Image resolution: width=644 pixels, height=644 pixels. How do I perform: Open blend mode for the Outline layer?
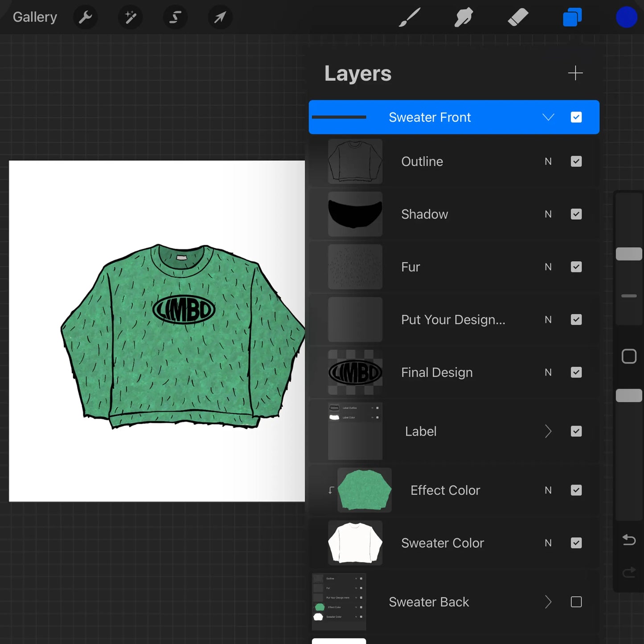pyautogui.click(x=548, y=161)
